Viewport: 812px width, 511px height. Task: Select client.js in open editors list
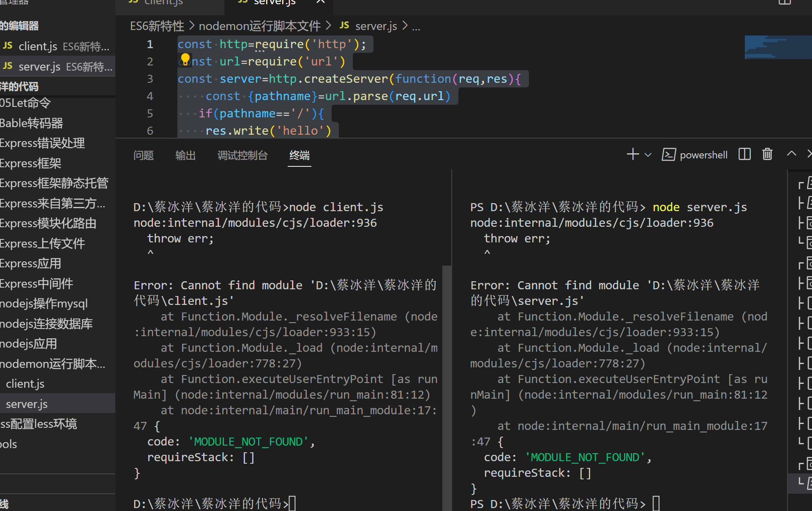[x=57, y=46]
